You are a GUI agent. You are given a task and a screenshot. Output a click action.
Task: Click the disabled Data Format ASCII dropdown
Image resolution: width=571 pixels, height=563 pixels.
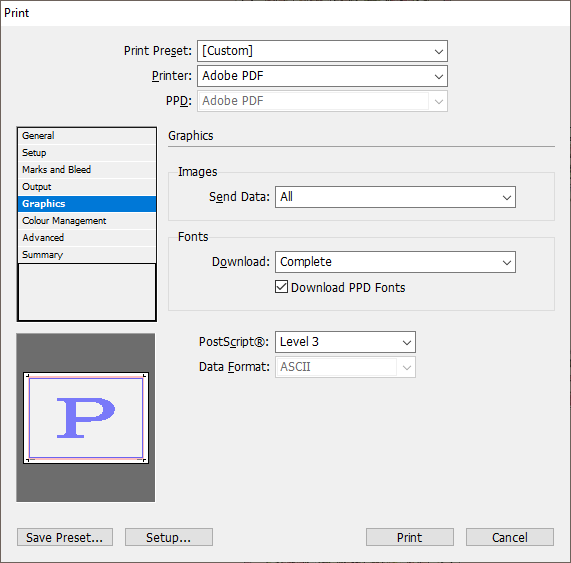[x=345, y=367]
